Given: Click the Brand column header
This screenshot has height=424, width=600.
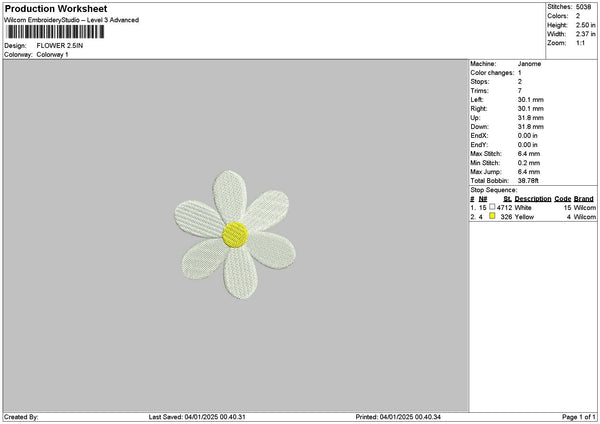Looking at the screenshot, I should click(x=584, y=198).
